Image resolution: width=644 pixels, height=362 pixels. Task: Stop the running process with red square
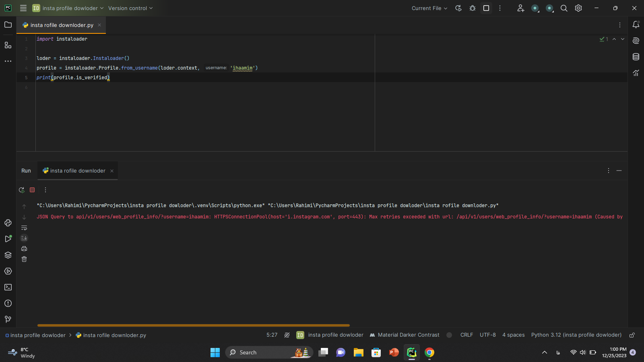click(32, 190)
